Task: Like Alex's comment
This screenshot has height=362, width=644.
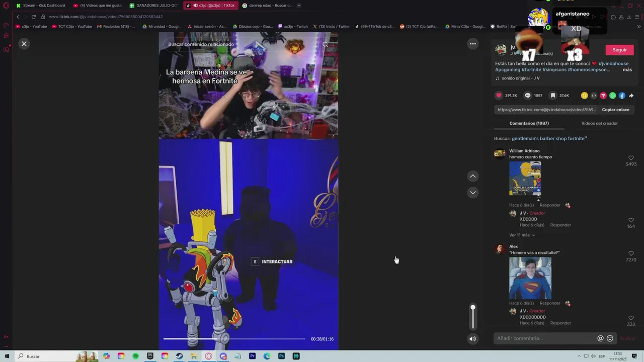Action: [x=631, y=254]
